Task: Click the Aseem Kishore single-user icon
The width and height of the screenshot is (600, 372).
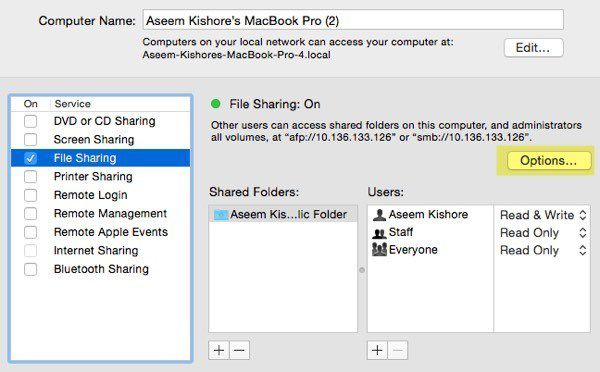Action: click(x=379, y=215)
